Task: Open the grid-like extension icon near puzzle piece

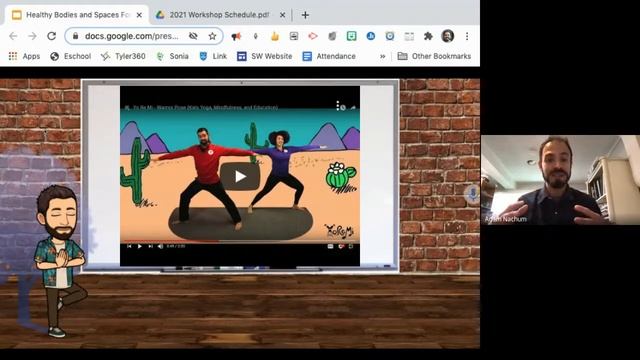Action: pyautogui.click(x=409, y=36)
